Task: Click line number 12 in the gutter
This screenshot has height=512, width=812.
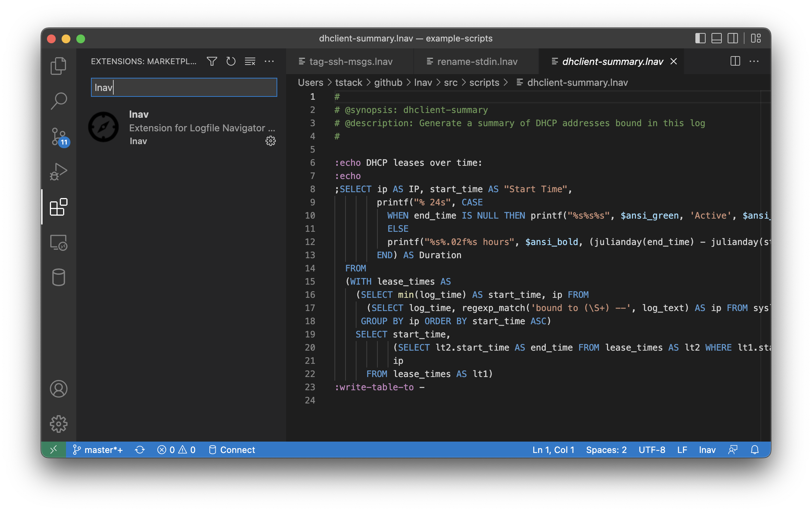Action: pos(310,242)
